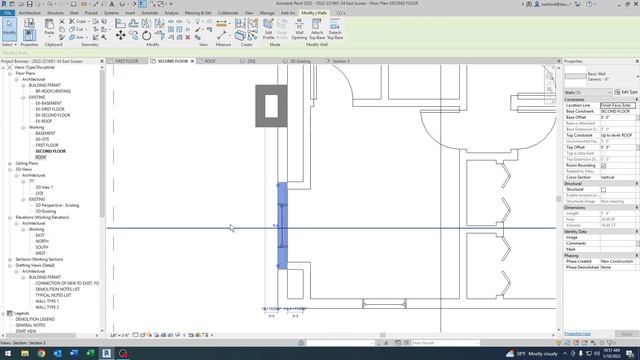Click the Windows Start button
Image resolution: width=640 pixels, height=360 pixels.
click(x=8, y=353)
